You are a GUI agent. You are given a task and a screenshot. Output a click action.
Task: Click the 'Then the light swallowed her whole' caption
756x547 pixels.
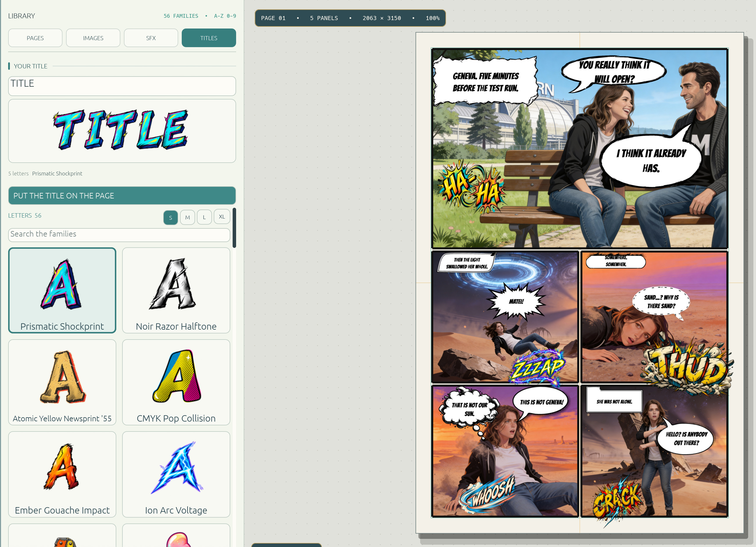point(467,263)
